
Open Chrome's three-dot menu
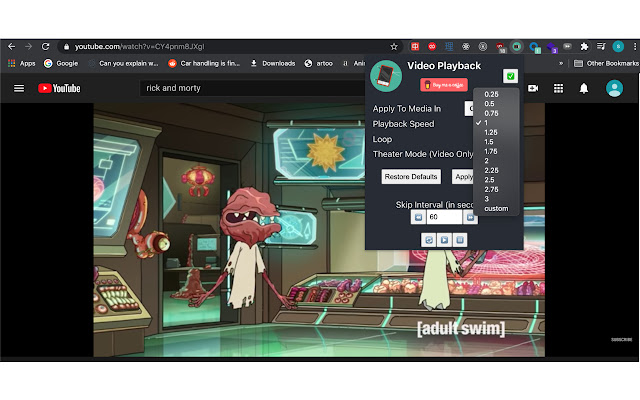point(635,47)
